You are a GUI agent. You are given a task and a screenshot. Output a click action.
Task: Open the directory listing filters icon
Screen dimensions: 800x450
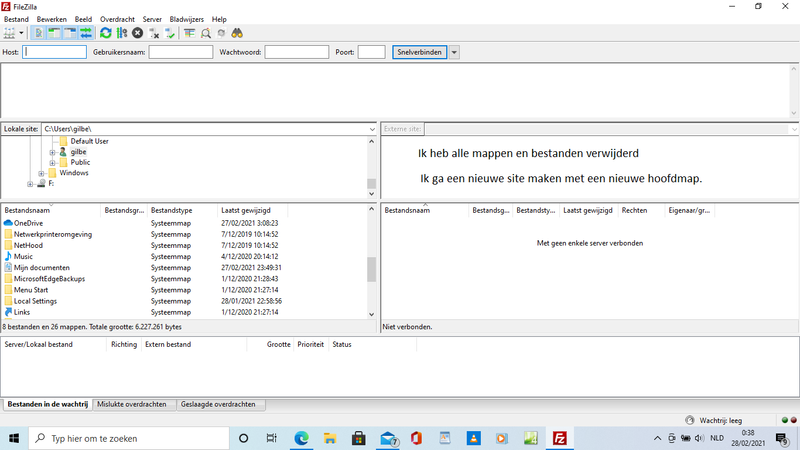(190, 33)
